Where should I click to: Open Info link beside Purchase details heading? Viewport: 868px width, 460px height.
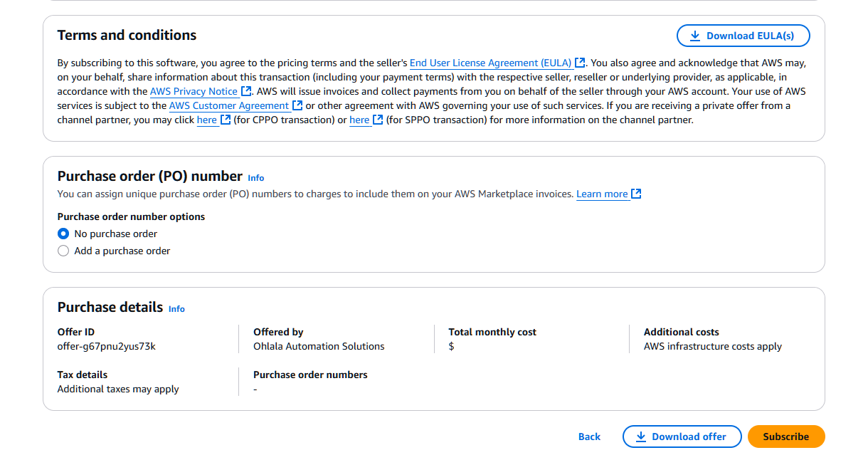point(176,309)
